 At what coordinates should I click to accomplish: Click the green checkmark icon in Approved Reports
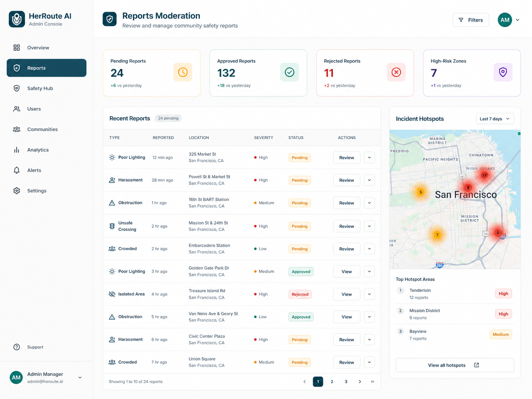290,72
